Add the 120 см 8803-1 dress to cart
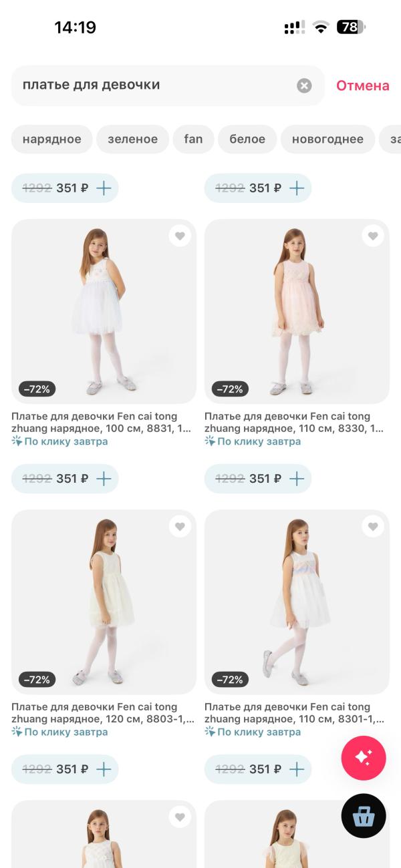 (104, 769)
